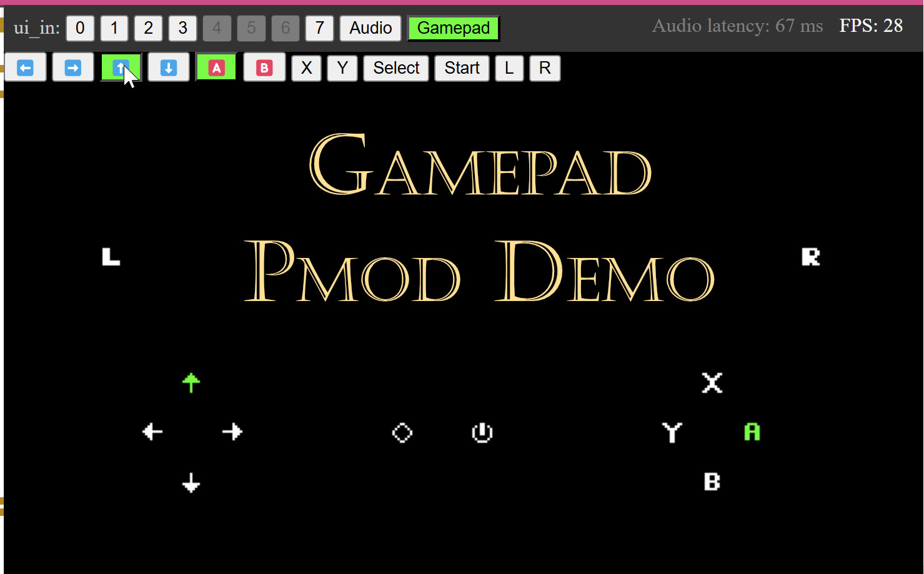924x574 pixels.
Task: Toggle ui_in bit 2 button
Action: [148, 28]
